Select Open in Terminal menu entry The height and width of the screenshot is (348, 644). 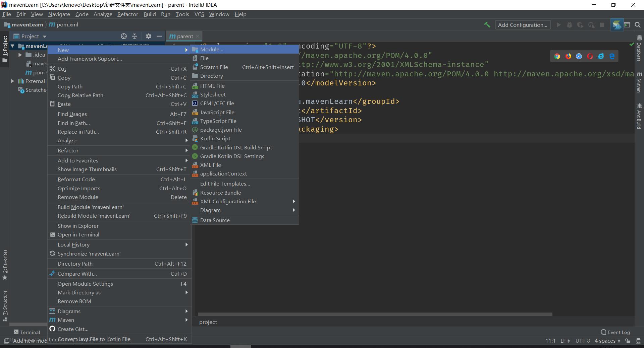(119, 234)
